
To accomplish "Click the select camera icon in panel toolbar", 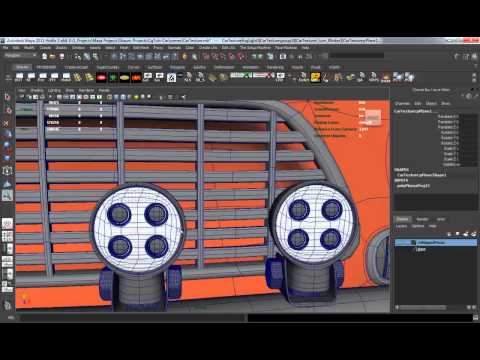I will click(22, 97).
